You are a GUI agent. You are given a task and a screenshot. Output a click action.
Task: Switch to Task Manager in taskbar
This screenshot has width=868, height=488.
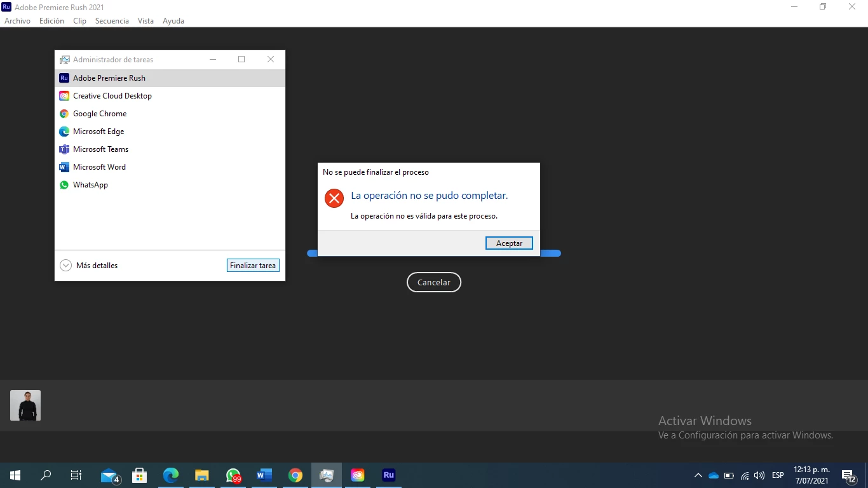coord(327,475)
